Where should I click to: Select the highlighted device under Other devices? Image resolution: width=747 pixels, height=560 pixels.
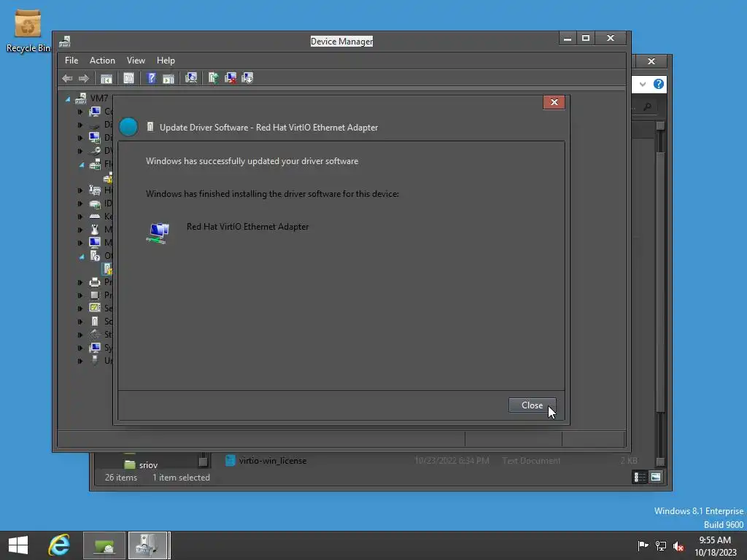(108, 269)
